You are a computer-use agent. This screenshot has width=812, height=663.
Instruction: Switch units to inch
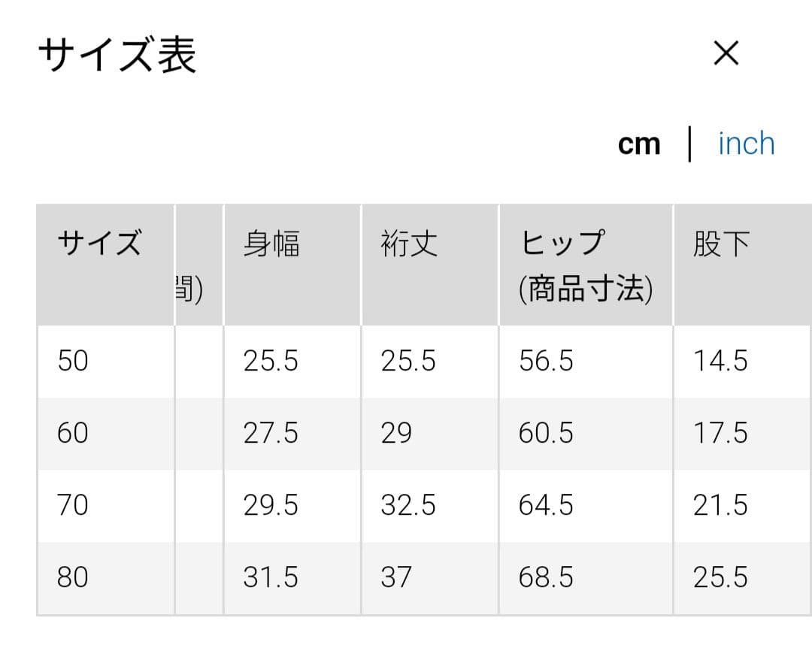(747, 144)
